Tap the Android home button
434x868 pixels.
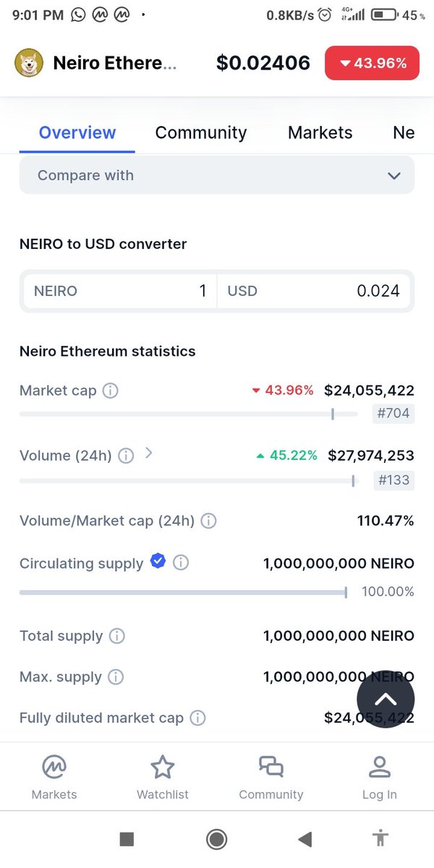click(216, 839)
